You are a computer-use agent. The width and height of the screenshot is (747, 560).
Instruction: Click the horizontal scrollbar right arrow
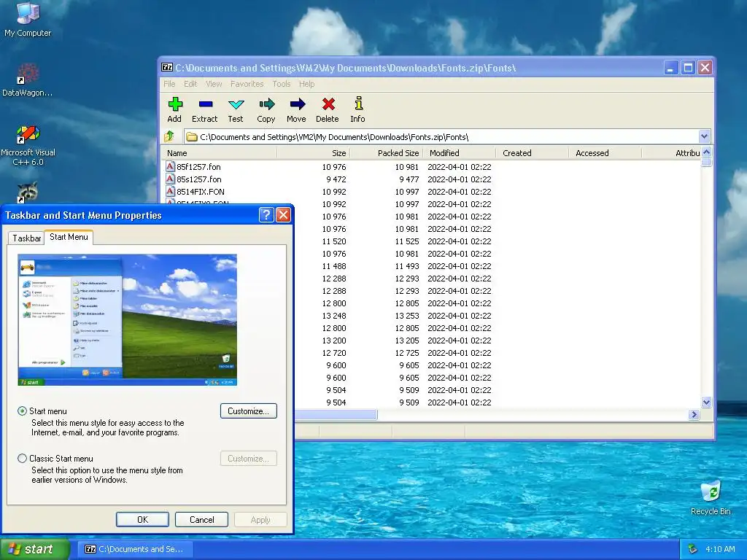pos(694,415)
